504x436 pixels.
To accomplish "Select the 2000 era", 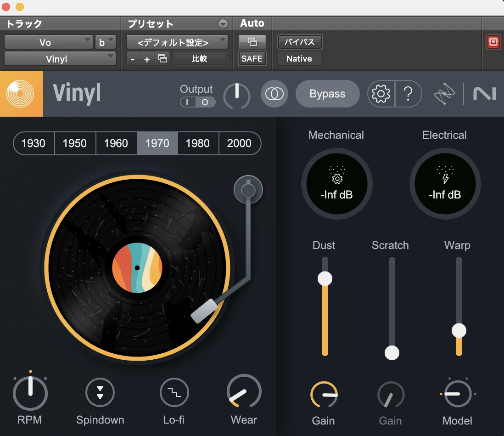I will point(239,143).
